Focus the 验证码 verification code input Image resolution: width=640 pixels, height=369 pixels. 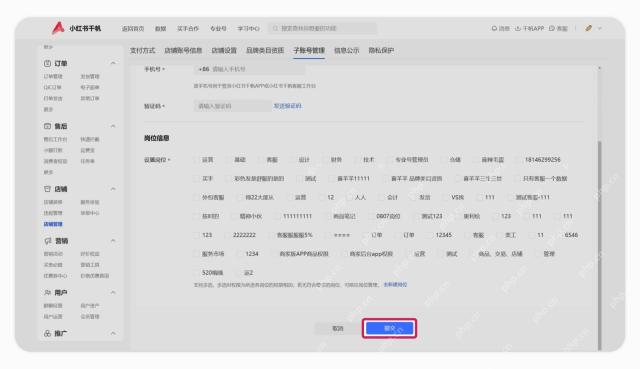point(233,106)
